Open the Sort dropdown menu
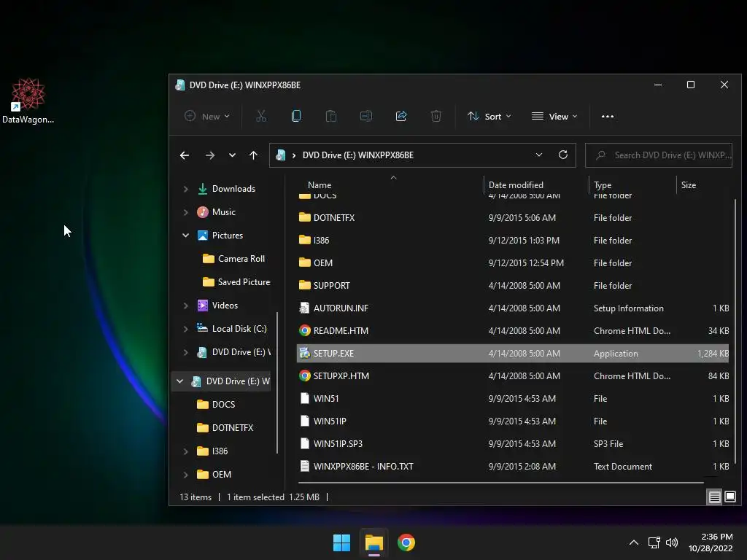Image resolution: width=747 pixels, height=560 pixels. tap(489, 116)
